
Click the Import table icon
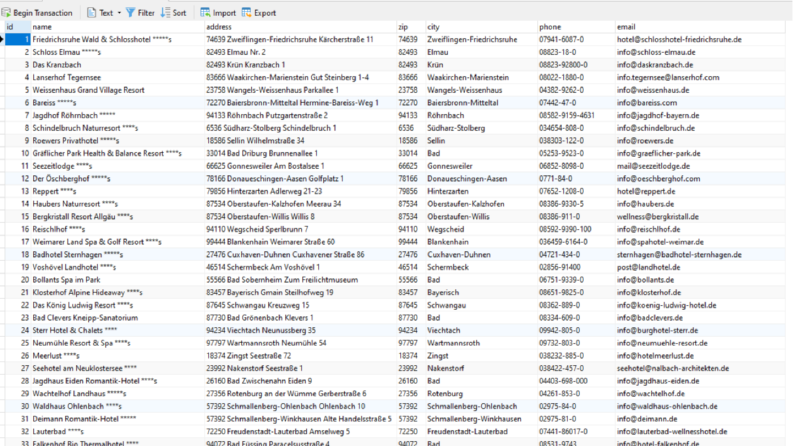[x=205, y=13]
